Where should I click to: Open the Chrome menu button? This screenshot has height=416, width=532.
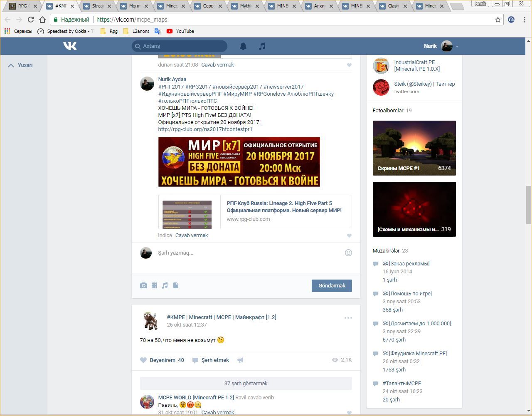pyautogui.click(x=525, y=20)
